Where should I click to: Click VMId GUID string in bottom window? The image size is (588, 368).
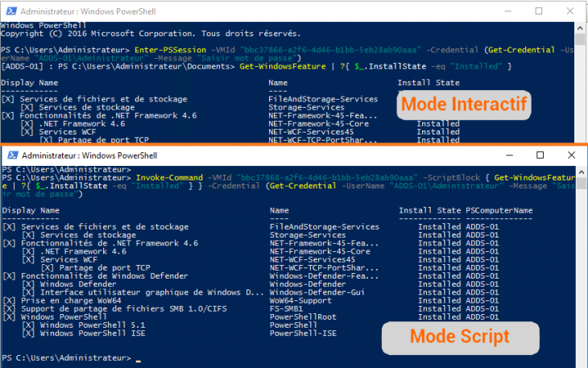point(329,178)
